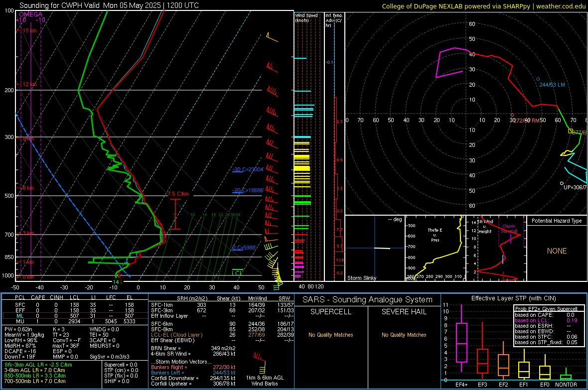Click the "Supercell = 0.0" composite value

coord(121,365)
